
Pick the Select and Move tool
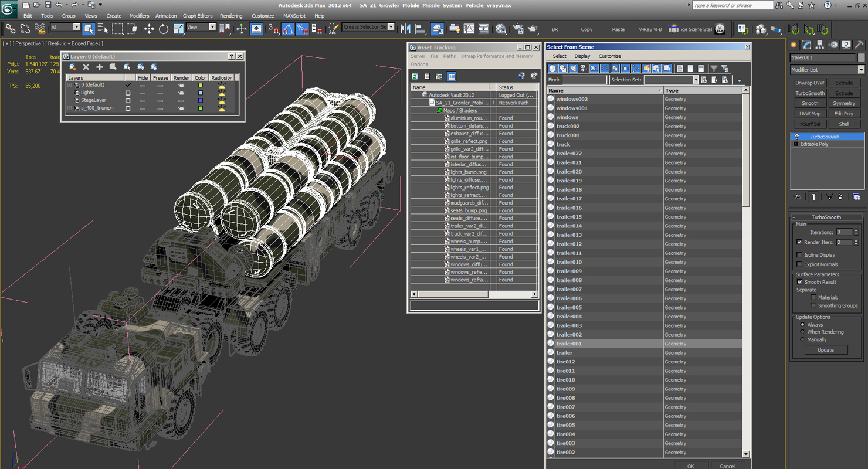click(149, 28)
